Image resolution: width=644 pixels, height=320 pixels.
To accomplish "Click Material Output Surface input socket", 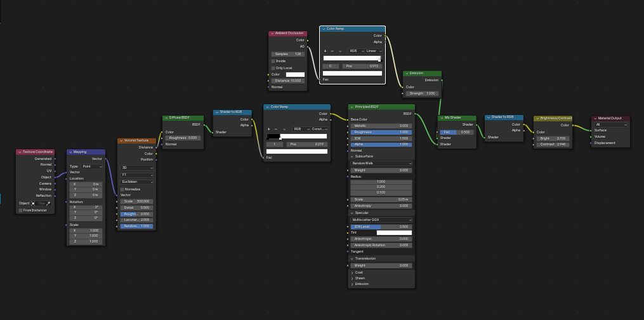I will (591, 130).
